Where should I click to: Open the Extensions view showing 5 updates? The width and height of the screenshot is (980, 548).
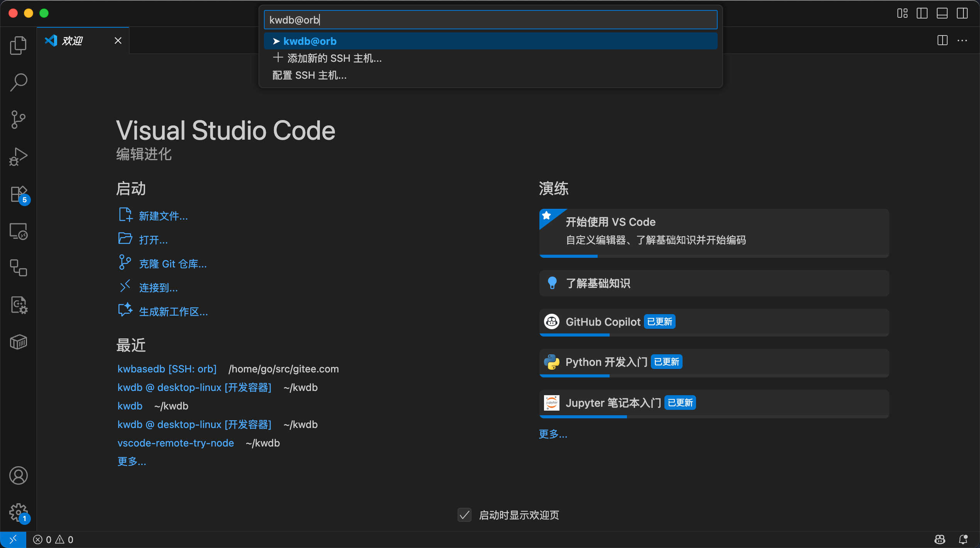(18, 194)
